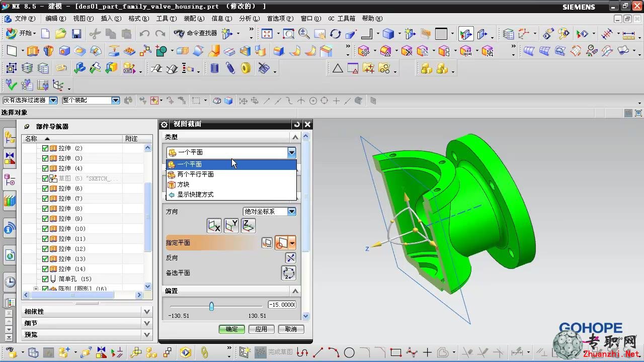
Task: Click the gear icon in 视图截面 title
Action: pos(164,124)
